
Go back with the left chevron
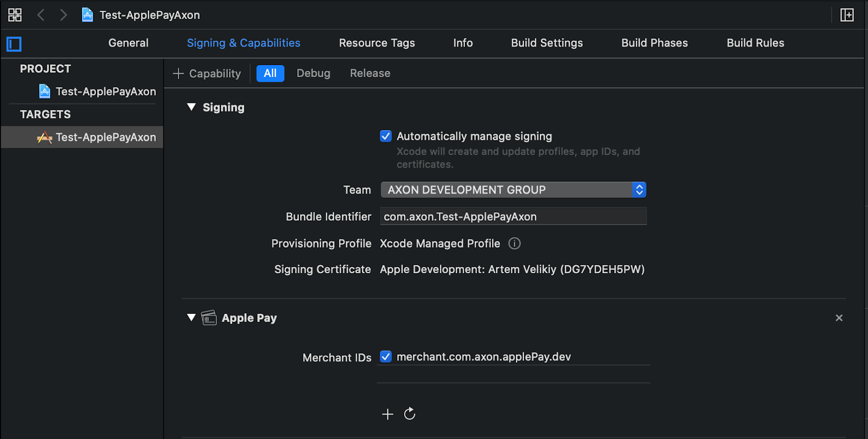coord(41,15)
